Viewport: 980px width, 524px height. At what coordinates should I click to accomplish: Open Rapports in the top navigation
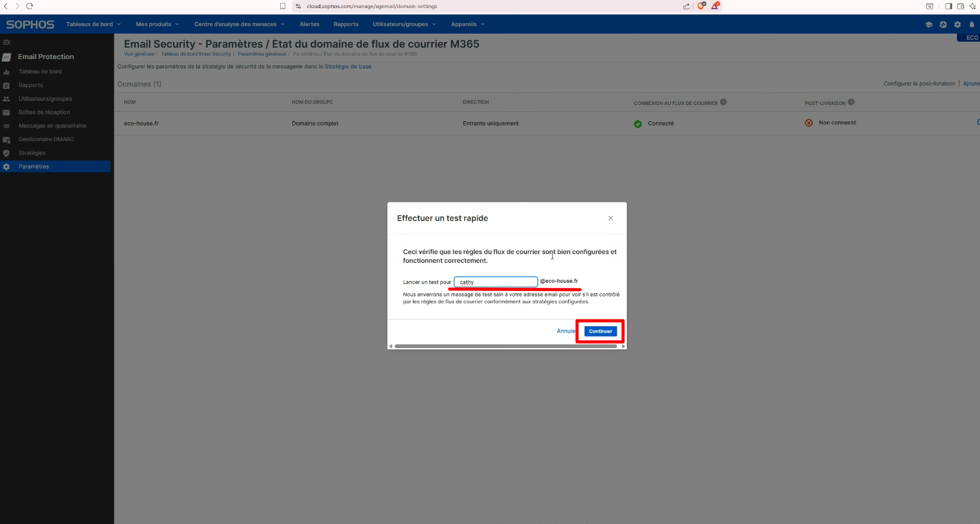pyautogui.click(x=346, y=24)
